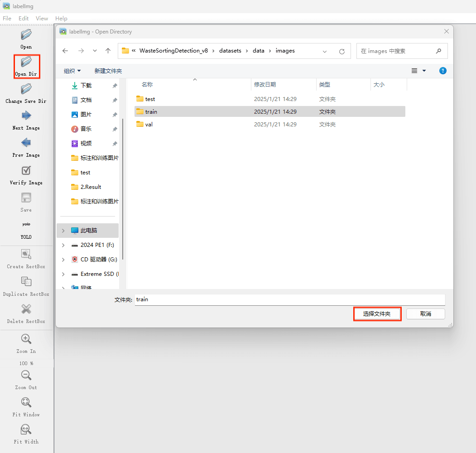Viewport: 476px width, 453px height.
Task: Refresh the images folder listing
Action: pos(342,51)
